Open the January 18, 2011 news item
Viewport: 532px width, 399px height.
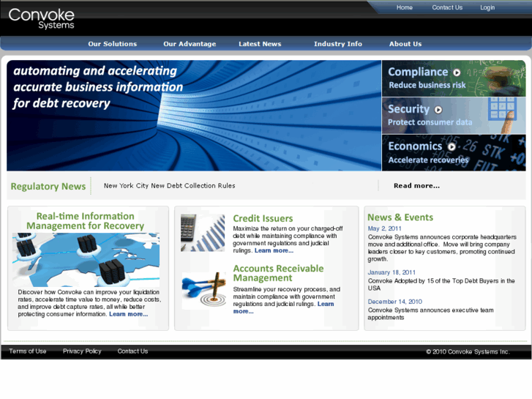click(391, 272)
